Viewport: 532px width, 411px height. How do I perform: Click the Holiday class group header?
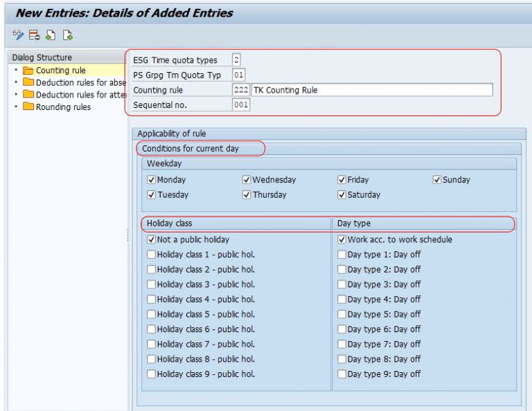point(236,223)
